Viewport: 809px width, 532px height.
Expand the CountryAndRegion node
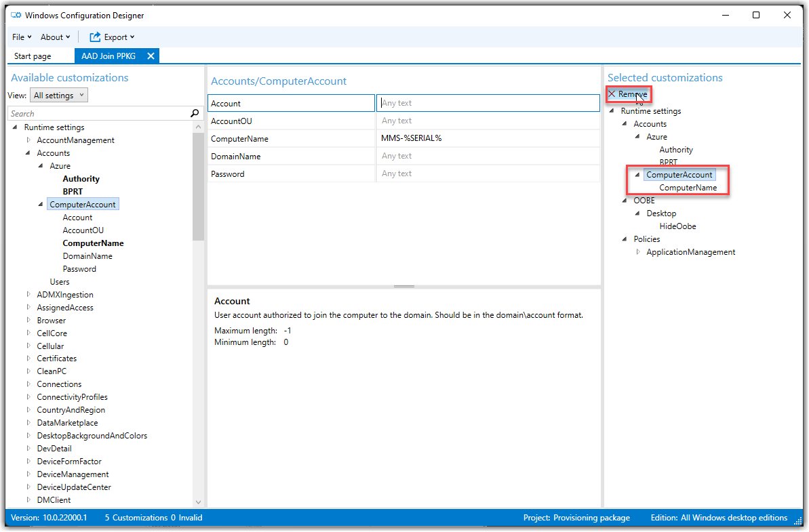28,410
